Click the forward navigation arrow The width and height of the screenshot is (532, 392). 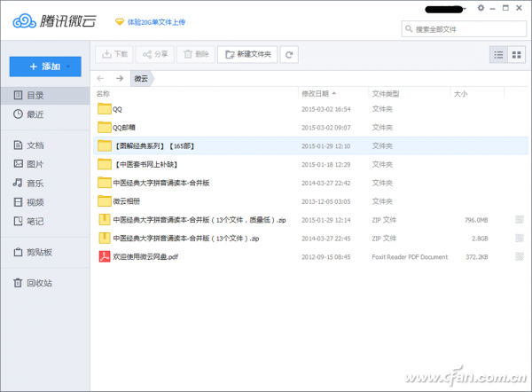[120, 78]
